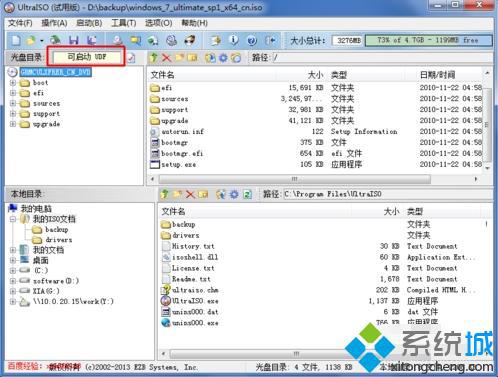Image resolution: width=498 pixels, height=377 pixels.
Task: Click the image properties icon beside 可启动 UDF
Action: click(131, 58)
